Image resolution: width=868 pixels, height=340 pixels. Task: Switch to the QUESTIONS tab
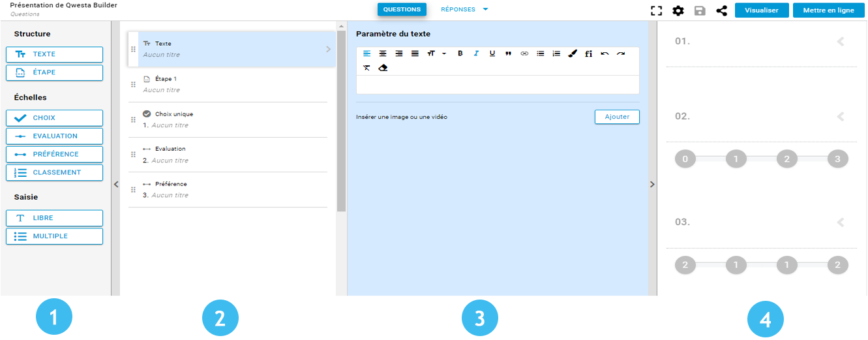click(x=402, y=10)
